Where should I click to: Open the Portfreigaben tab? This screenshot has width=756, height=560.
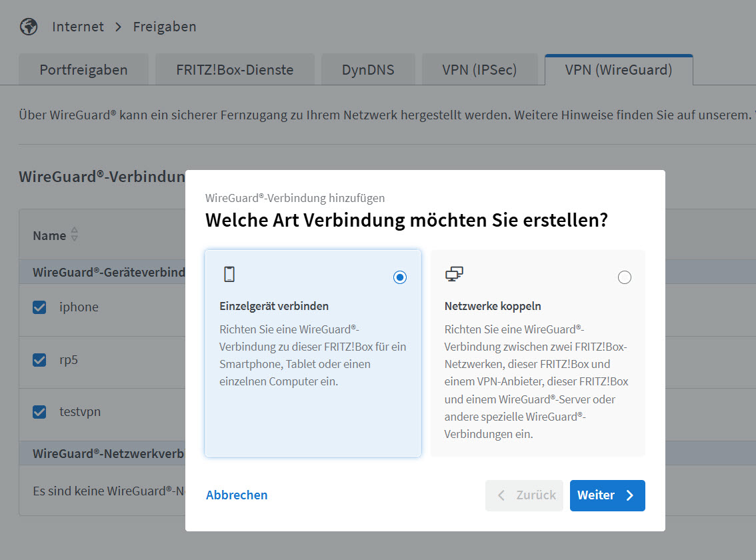pos(83,70)
